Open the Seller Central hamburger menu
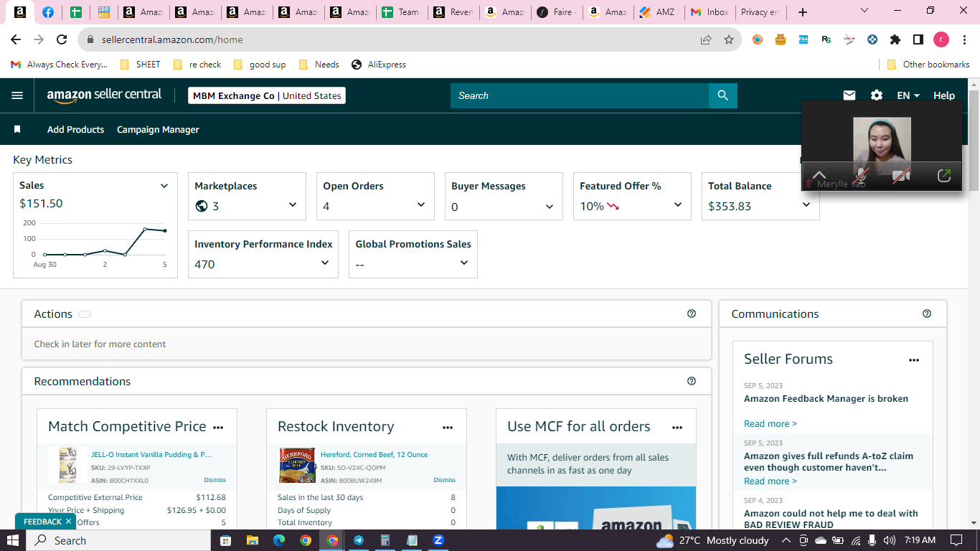980x551 pixels. [17, 95]
